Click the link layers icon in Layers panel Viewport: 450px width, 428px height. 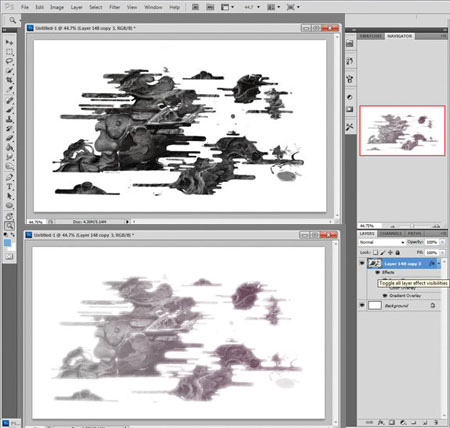[x=370, y=422]
